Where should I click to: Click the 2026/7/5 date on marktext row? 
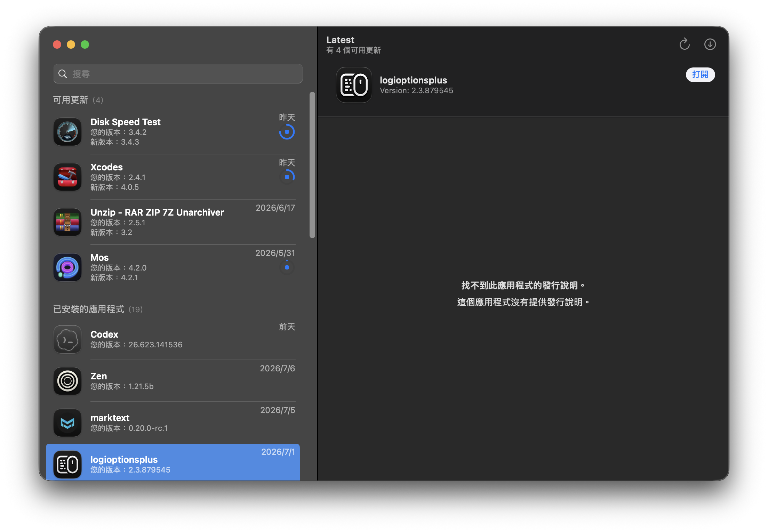tap(277, 410)
